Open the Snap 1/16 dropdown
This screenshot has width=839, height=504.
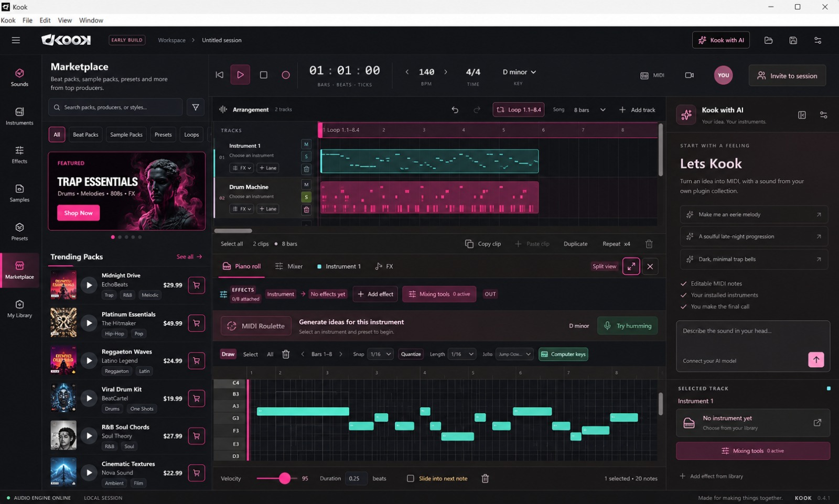pyautogui.click(x=381, y=354)
